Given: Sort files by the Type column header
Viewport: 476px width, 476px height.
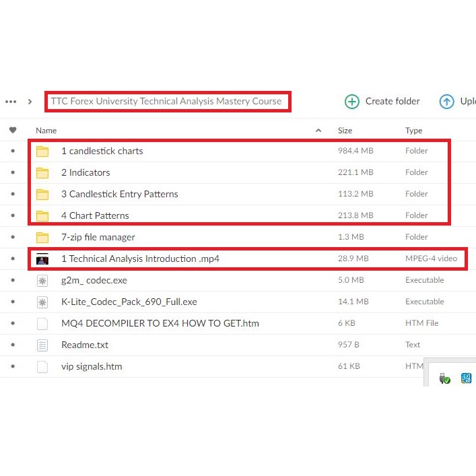Looking at the screenshot, I should click(413, 131).
